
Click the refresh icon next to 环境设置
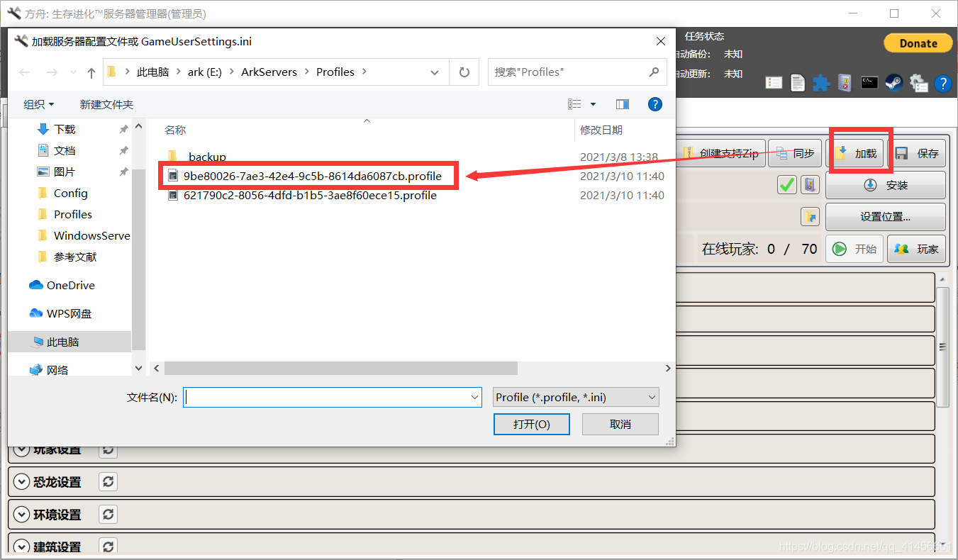pos(108,515)
